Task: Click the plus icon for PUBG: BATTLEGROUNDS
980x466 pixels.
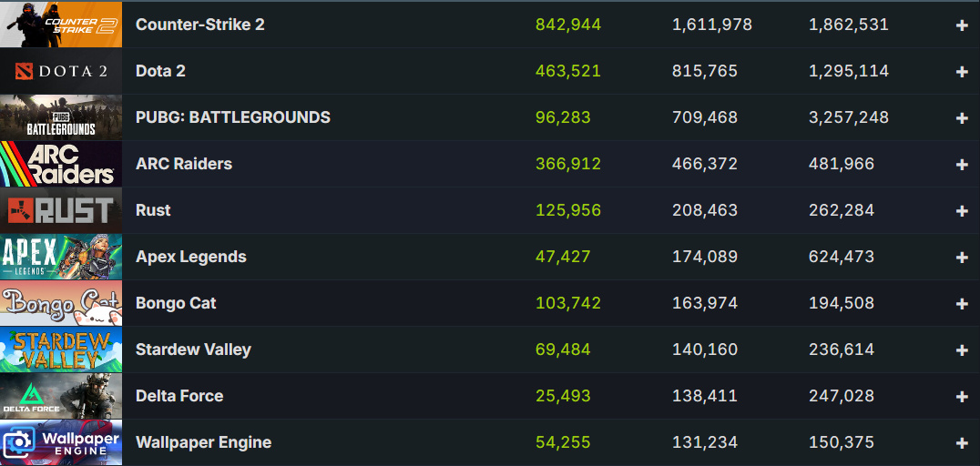Action: pyautogui.click(x=962, y=118)
